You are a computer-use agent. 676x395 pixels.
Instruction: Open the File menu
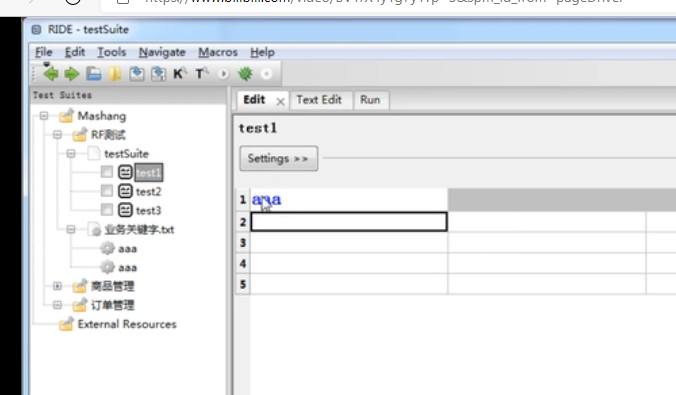click(44, 52)
